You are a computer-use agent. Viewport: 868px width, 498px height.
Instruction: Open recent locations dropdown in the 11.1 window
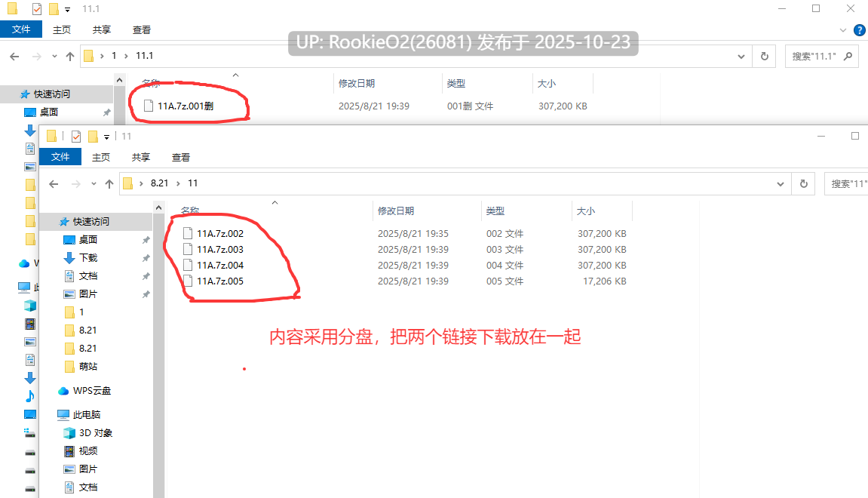tap(54, 56)
